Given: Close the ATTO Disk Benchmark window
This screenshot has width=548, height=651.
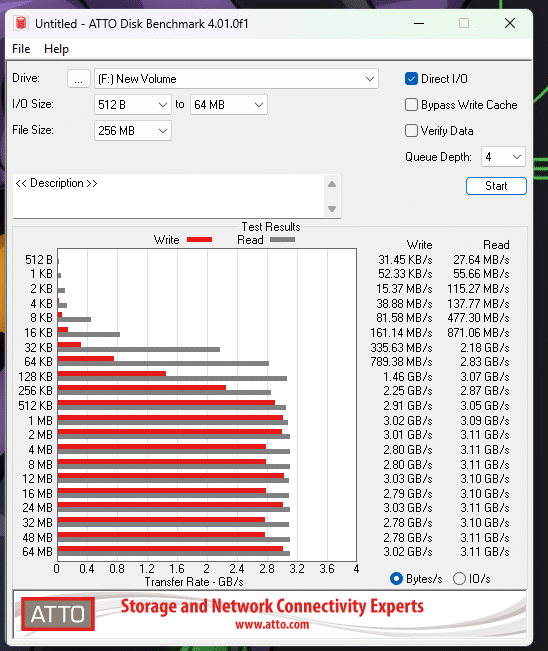Looking at the screenshot, I should click(510, 23).
